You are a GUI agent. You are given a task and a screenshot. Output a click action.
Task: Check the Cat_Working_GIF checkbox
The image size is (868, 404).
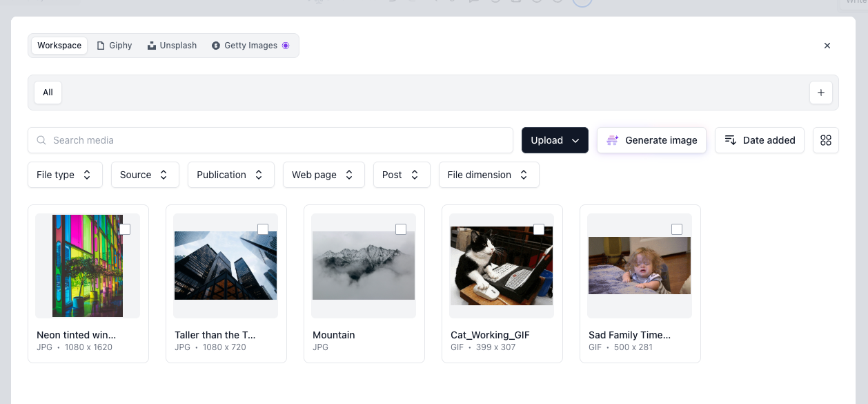click(539, 229)
